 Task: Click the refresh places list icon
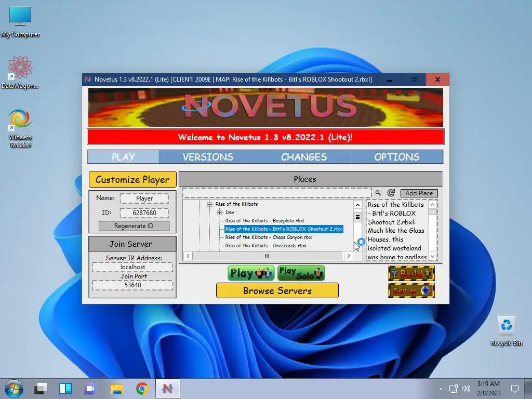click(391, 193)
